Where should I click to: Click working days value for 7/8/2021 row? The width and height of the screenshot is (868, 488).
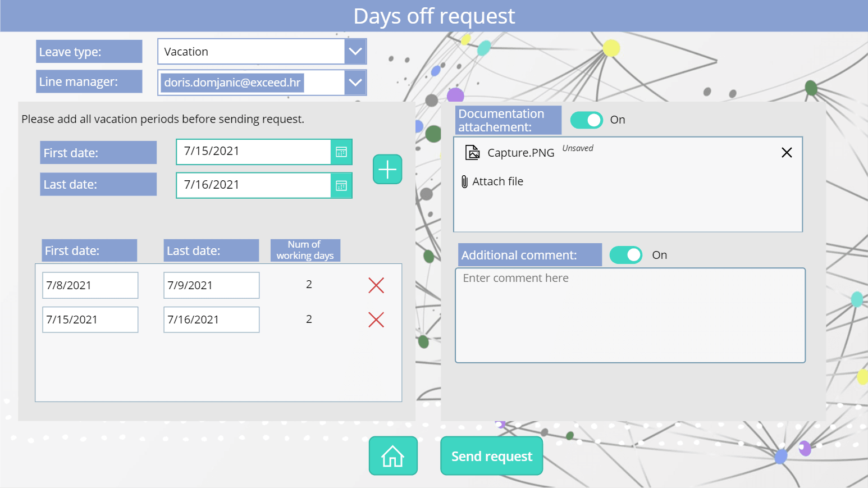(x=309, y=285)
